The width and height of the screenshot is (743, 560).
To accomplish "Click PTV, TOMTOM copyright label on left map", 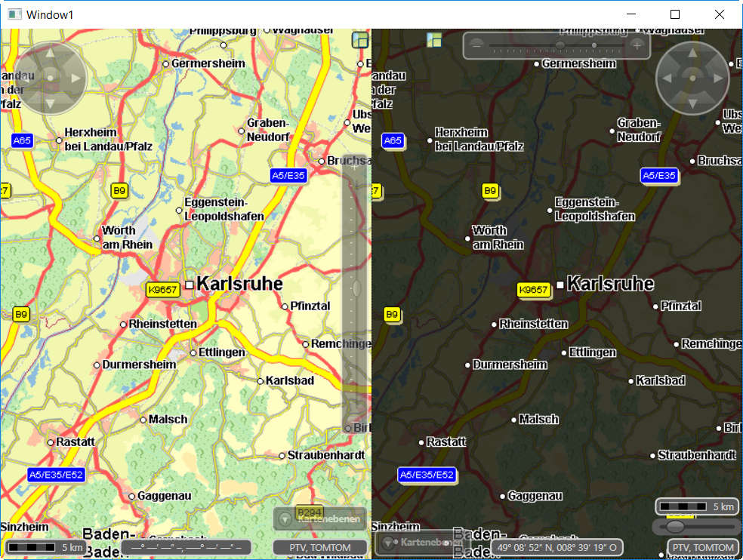I will click(321, 547).
